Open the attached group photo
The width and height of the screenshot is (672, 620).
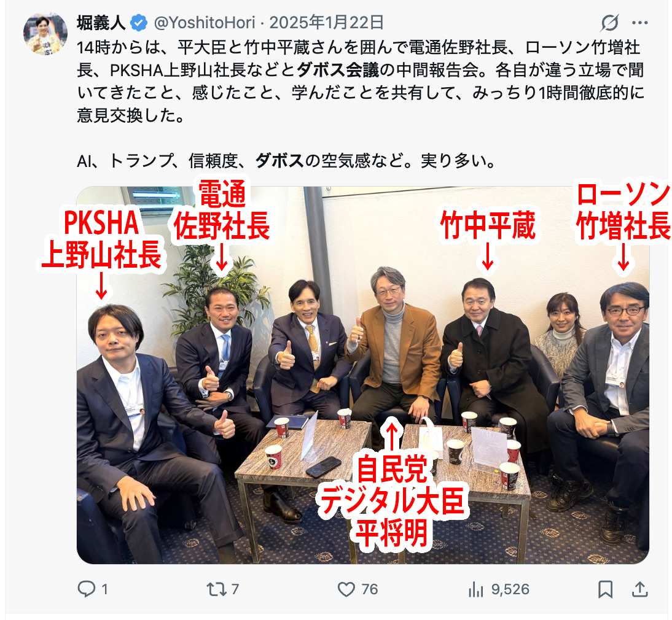[363, 375]
